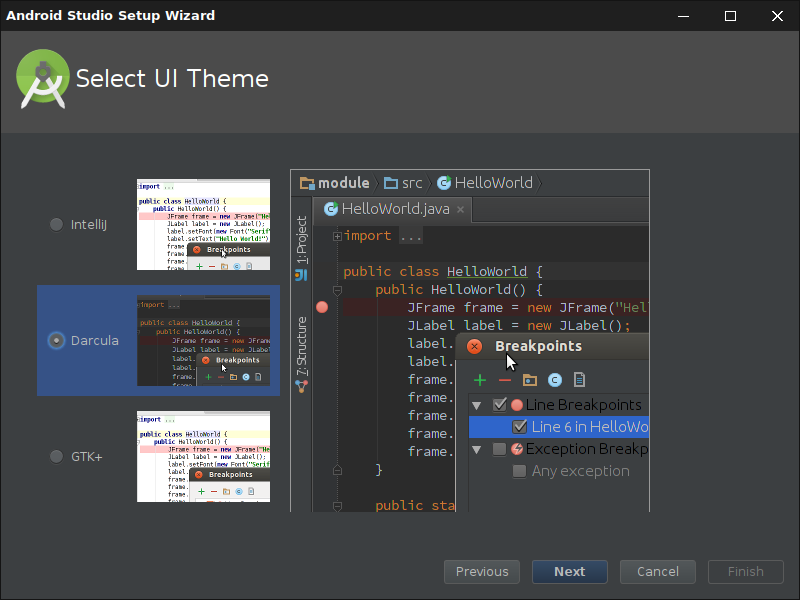This screenshot has height=600, width=800.
Task: Select the Darcula theme radio button
Action: coord(56,341)
